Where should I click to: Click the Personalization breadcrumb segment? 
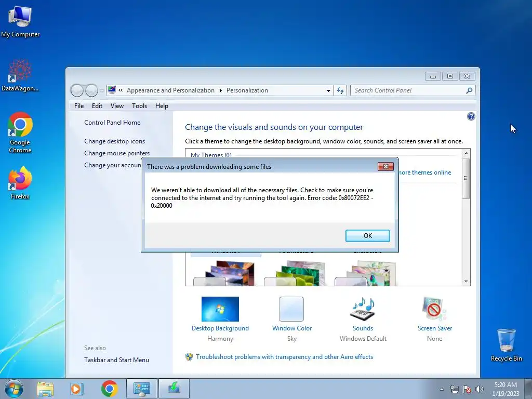pyautogui.click(x=247, y=90)
